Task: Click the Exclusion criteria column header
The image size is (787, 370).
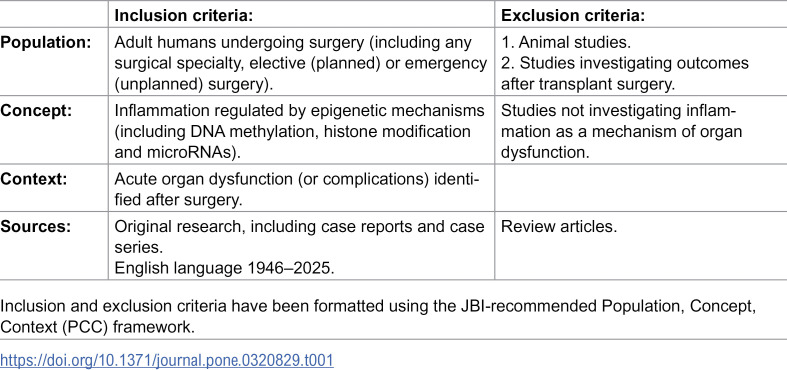Action: (573, 16)
